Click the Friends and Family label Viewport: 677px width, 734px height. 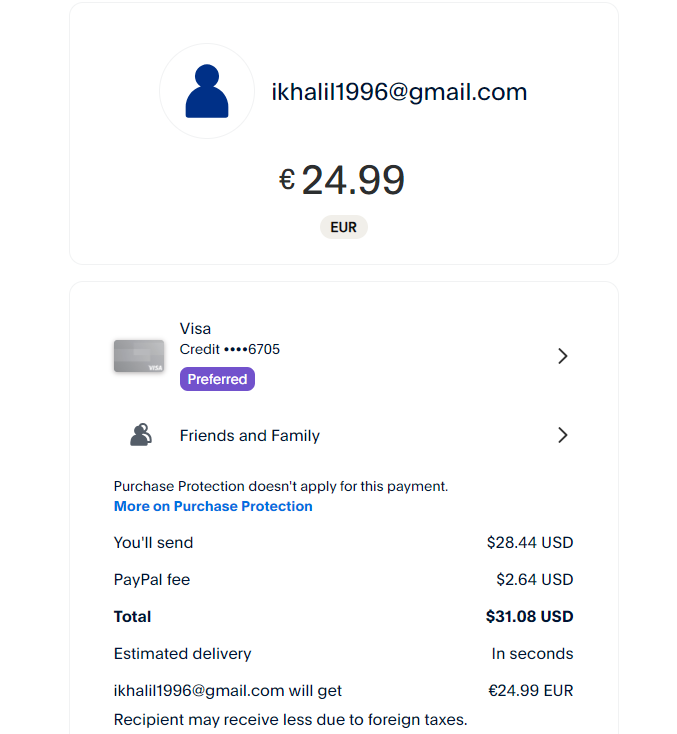[250, 436]
